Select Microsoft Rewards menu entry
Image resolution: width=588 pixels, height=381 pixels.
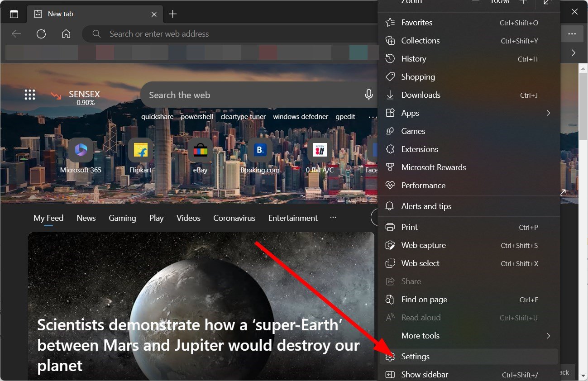pos(469,167)
